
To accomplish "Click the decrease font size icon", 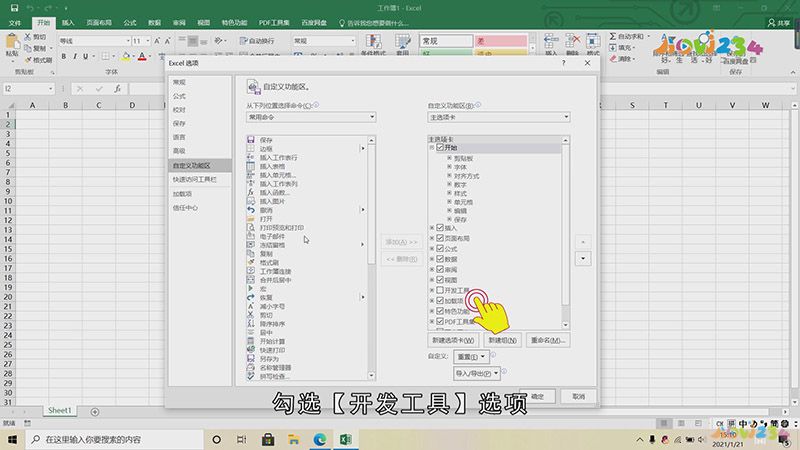I will [167, 41].
